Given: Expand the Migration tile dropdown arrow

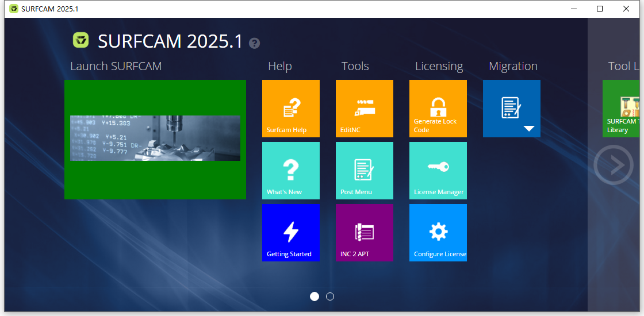Looking at the screenshot, I should point(529,129).
